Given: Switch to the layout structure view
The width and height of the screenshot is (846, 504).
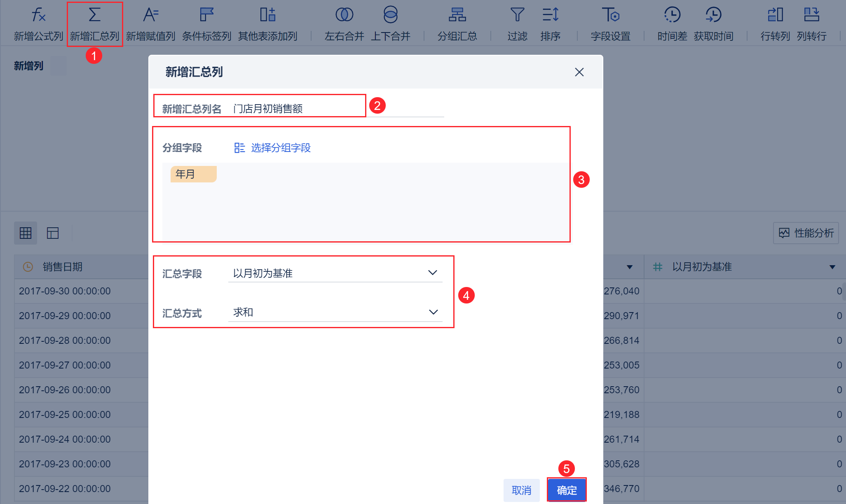Looking at the screenshot, I should (x=53, y=233).
